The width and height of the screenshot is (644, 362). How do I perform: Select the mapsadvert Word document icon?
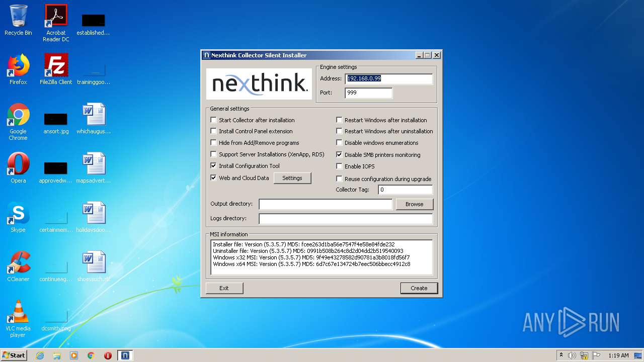(x=94, y=168)
